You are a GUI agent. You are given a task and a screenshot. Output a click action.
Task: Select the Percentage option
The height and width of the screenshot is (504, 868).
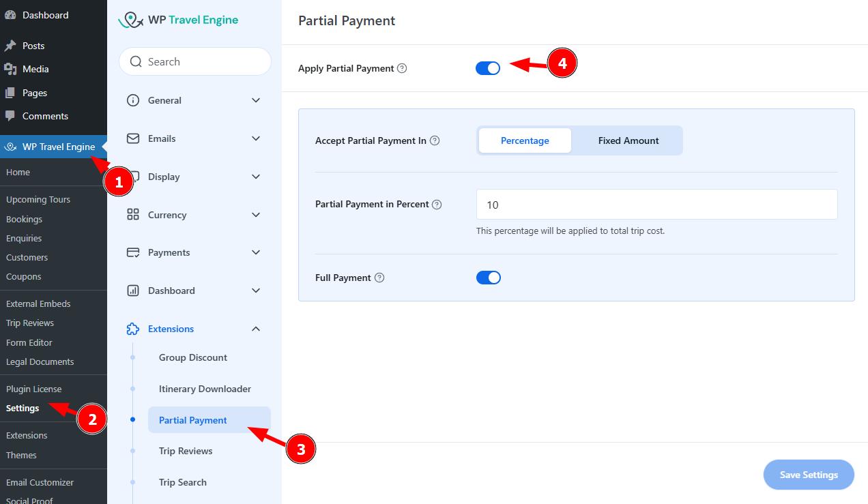(525, 140)
